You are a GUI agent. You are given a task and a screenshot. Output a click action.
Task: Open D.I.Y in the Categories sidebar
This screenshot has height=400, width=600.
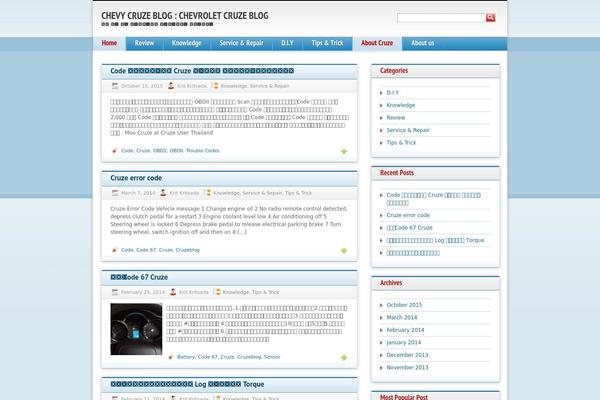[393, 93]
